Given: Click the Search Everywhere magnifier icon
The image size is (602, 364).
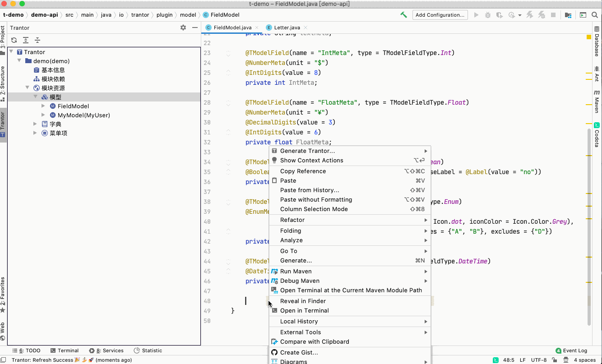Looking at the screenshot, I should (x=595, y=15).
